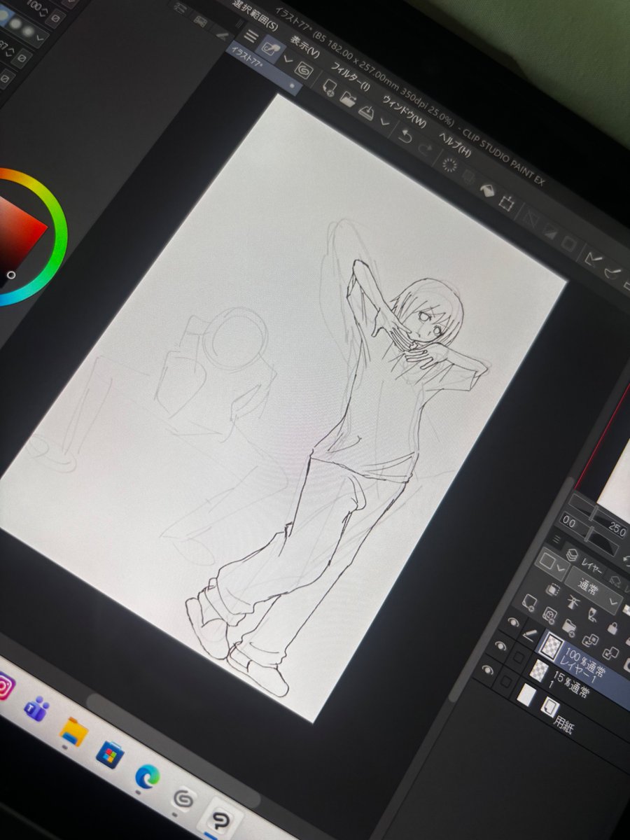Viewport: 630px width, 840px height.
Task: Click the New vector layer icon
Action: [x=549, y=616]
